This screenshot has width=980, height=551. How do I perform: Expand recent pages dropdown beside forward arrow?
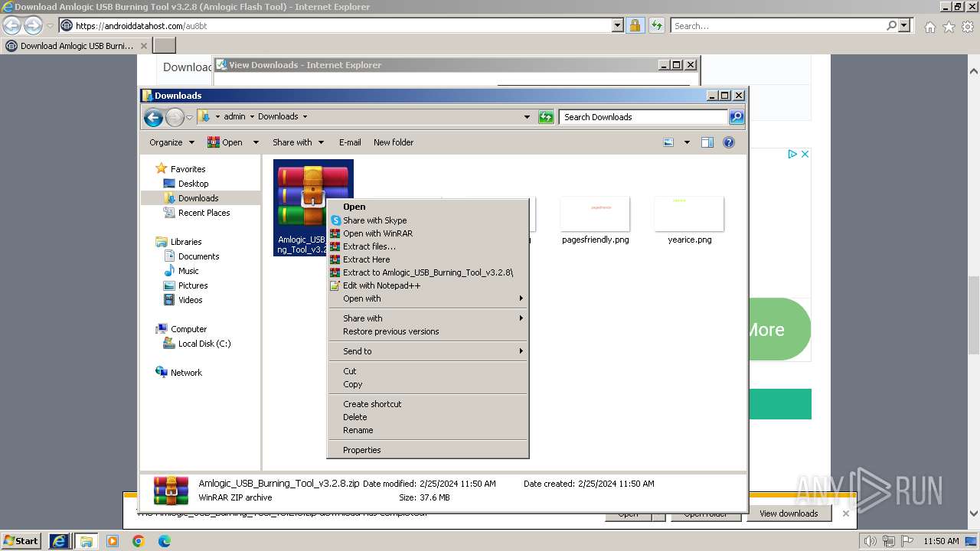189,117
